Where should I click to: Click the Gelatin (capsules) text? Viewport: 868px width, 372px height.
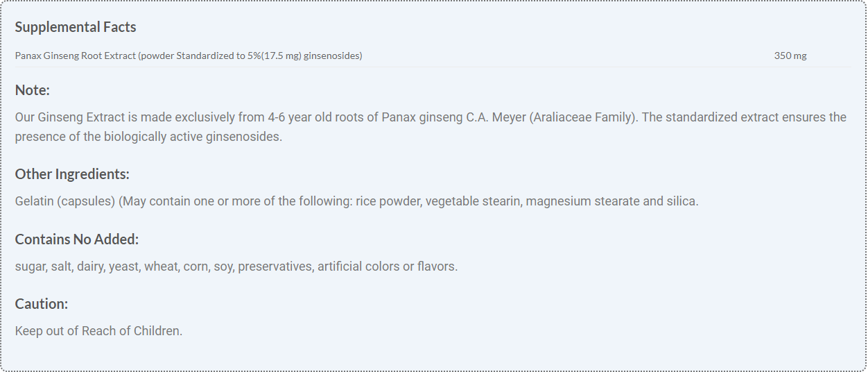[x=64, y=201]
